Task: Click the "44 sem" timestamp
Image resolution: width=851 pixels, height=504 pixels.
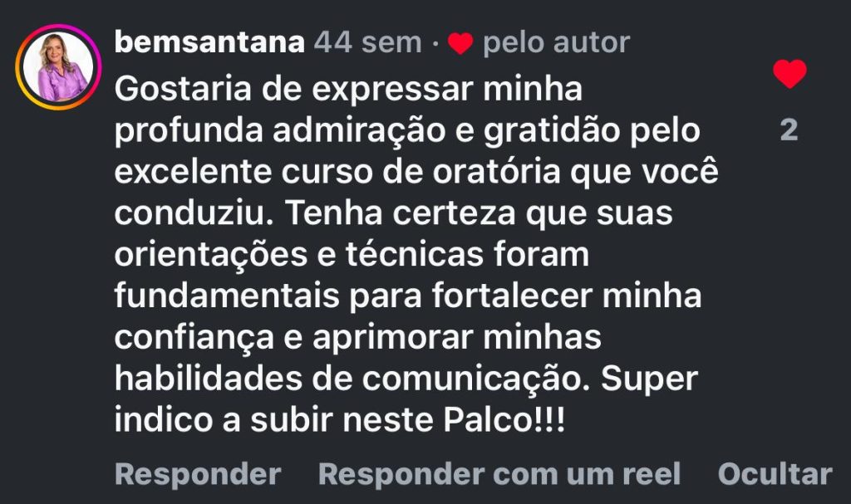Action: (x=367, y=42)
